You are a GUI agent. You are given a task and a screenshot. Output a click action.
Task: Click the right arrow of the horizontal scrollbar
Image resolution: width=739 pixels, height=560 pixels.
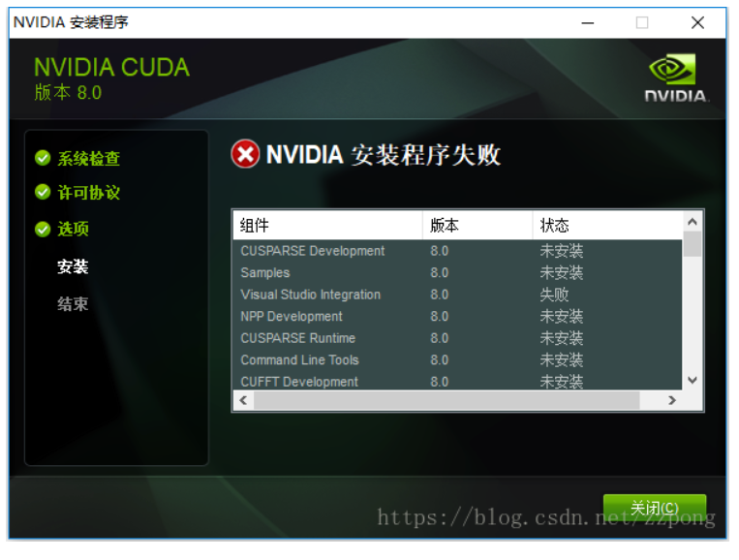672,400
